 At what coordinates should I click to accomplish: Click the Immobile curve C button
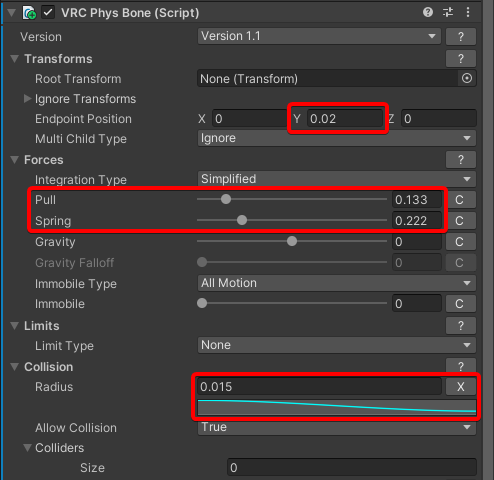461,304
